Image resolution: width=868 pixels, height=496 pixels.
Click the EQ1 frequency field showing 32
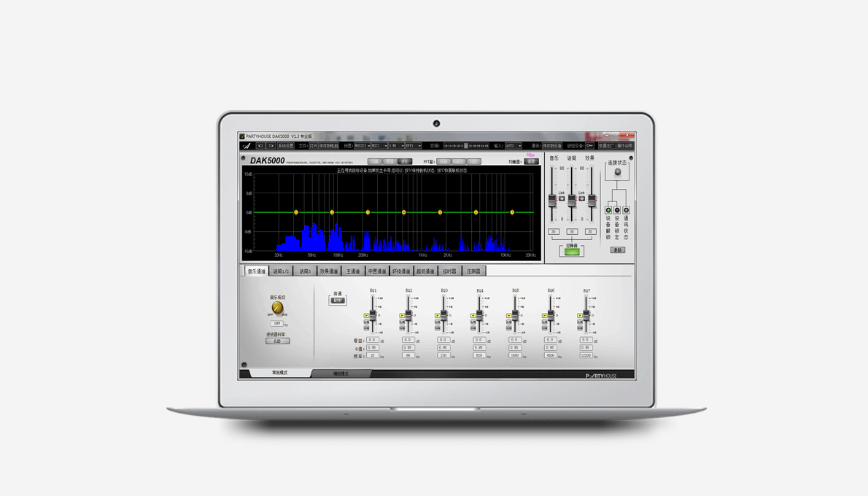coord(373,355)
